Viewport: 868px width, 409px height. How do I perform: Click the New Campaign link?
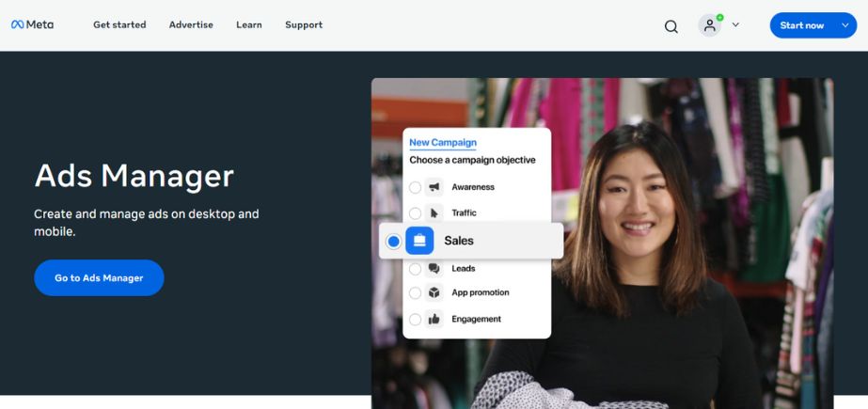[x=443, y=143]
